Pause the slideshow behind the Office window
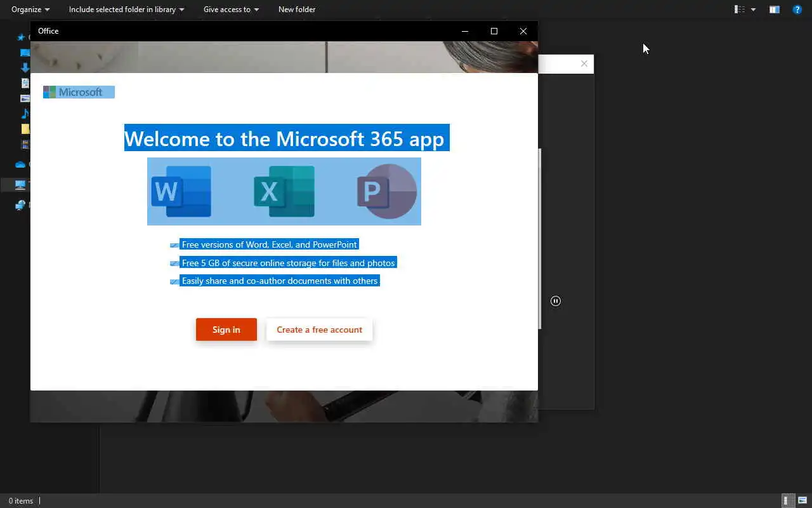Image resolution: width=812 pixels, height=508 pixels. (x=556, y=301)
